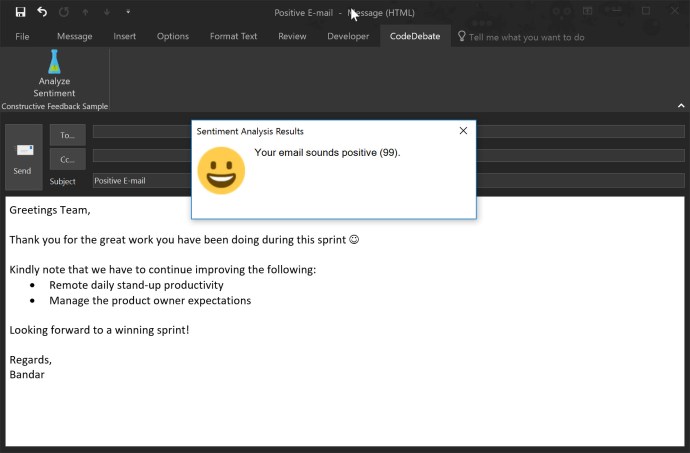Open the Quick Access Toolbar customize dropdown
690x453 pixels.
127,12
